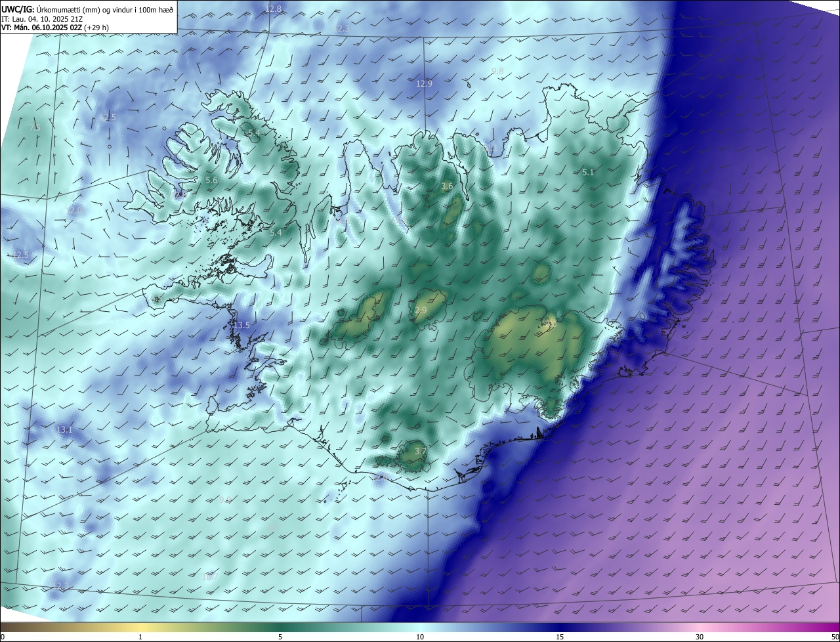Click the initialization time "IT: Lau. 04. 10. 2025 21Z"
Viewport: 840px width, 642px height.
coord(43,19)
